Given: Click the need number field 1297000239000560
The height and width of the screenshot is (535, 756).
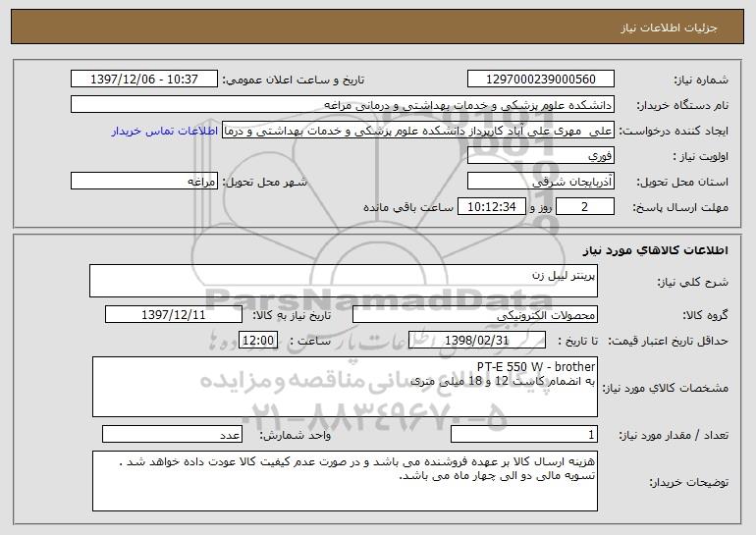Looking at the screenshot, I should [540, 80].
